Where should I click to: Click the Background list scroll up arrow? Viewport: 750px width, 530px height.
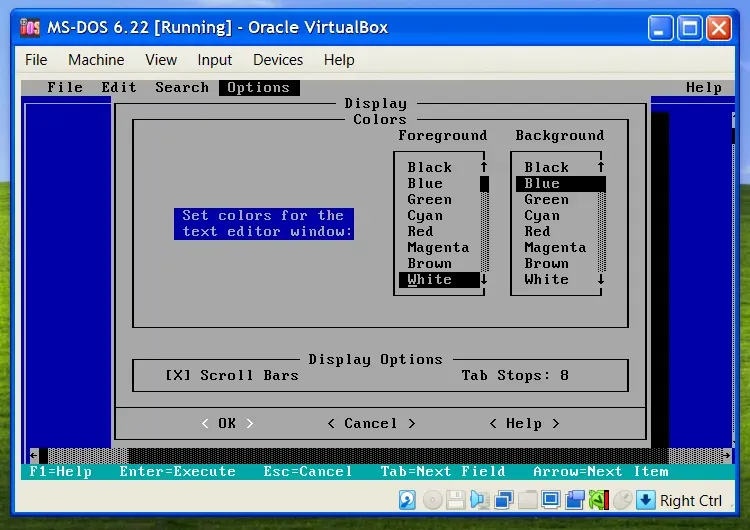click(601, 167)
